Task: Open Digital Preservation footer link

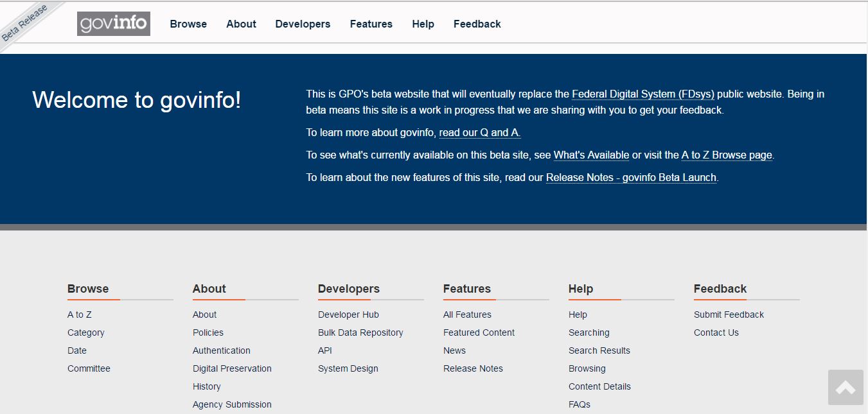Action: (x=232, y=368)
